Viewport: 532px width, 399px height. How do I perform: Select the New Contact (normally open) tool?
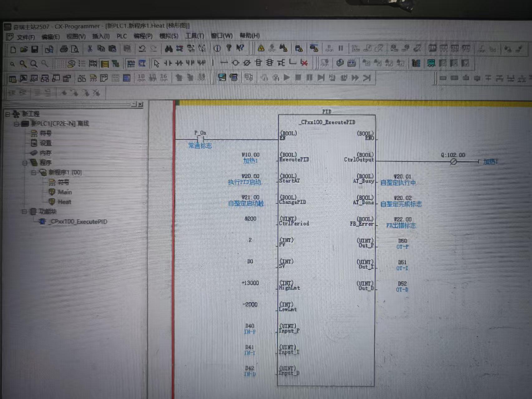(x=168, y=63)
